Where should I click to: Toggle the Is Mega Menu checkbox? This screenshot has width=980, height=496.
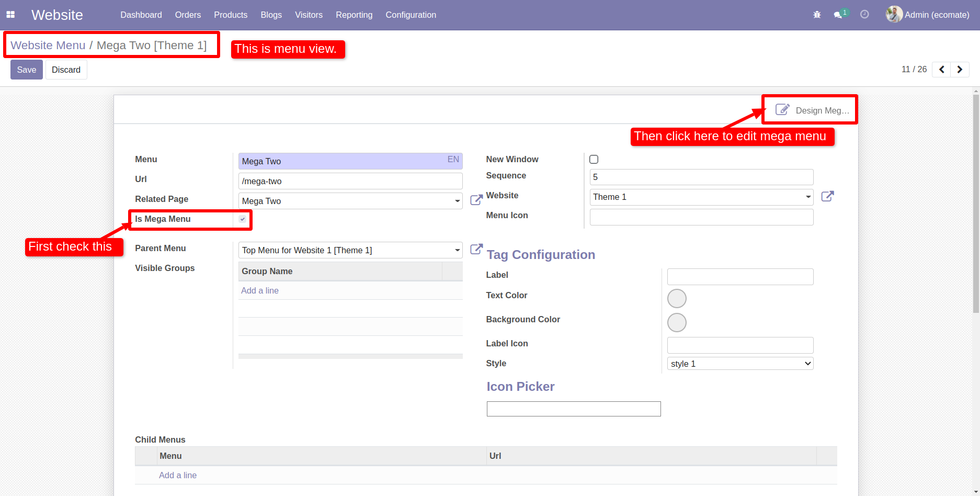[243, 219]
